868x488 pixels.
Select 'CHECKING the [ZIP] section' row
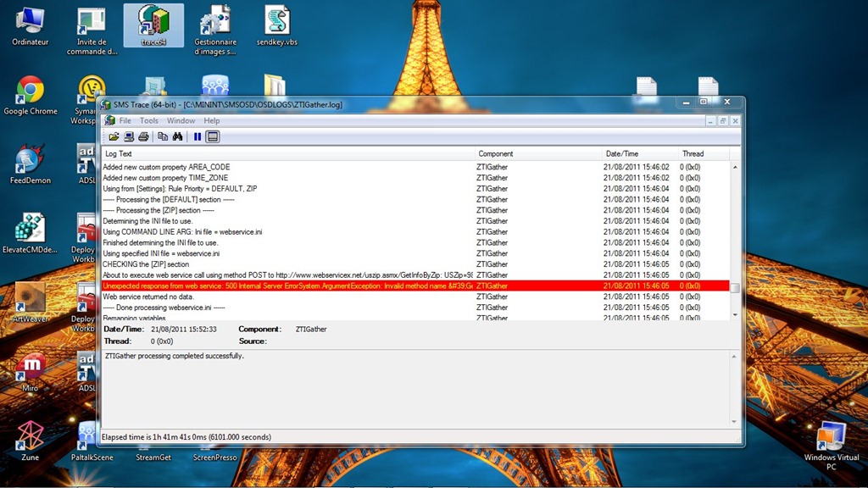point(415,264)
